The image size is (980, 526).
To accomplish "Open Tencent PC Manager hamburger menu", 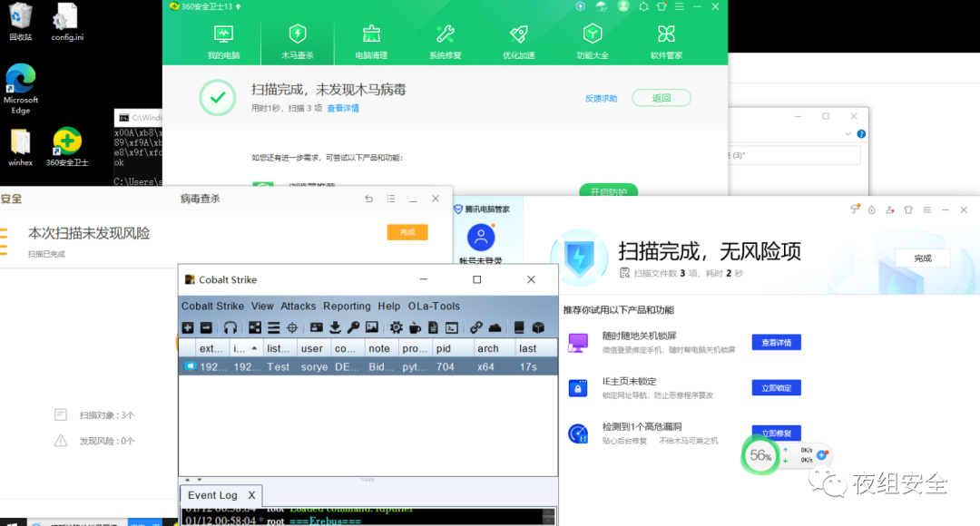I will tap(926, 209).
